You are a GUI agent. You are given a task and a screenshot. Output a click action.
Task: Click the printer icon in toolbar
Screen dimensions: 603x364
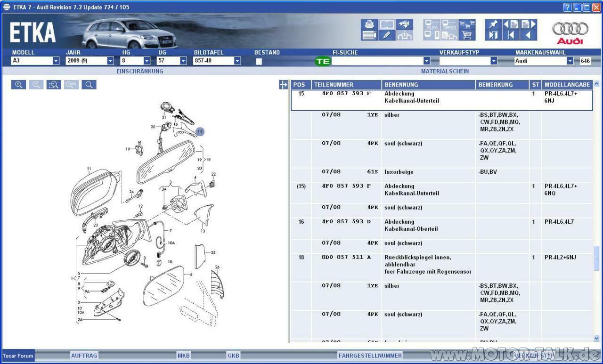click(369, 24)
